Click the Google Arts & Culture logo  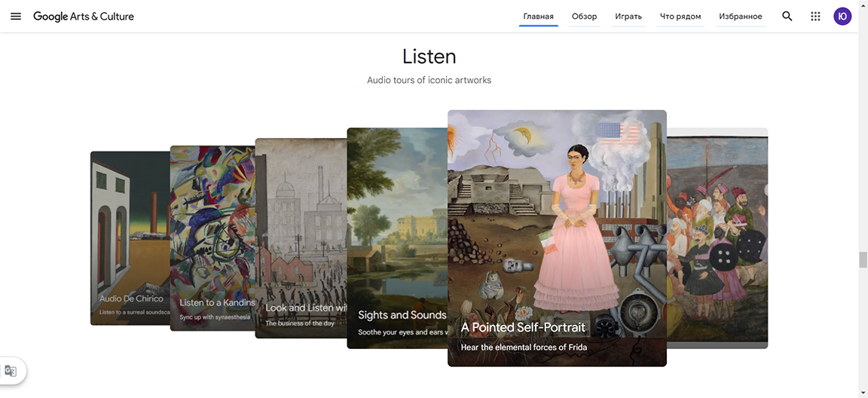click(x=84, y=16)
